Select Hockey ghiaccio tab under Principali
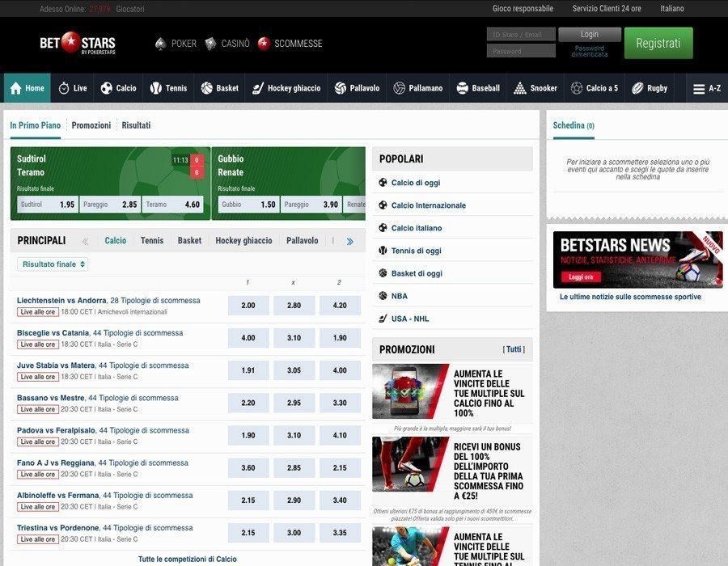 243,240
